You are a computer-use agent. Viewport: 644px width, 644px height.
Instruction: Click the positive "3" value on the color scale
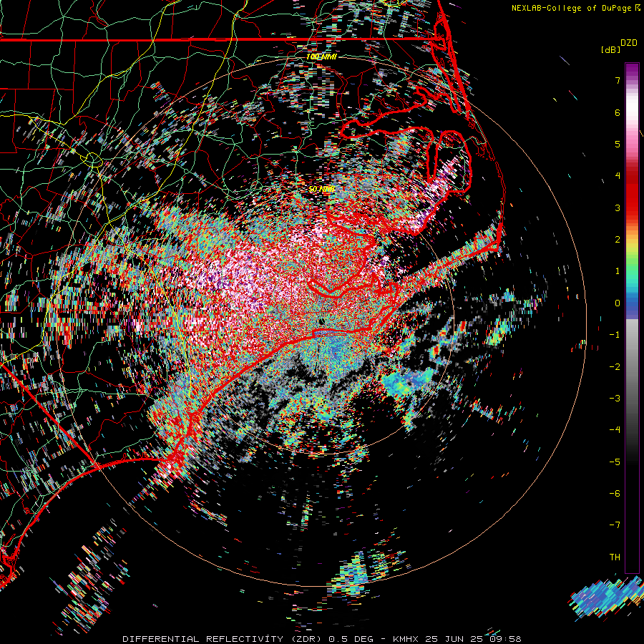pyautogui.click(x=618, y=208)
